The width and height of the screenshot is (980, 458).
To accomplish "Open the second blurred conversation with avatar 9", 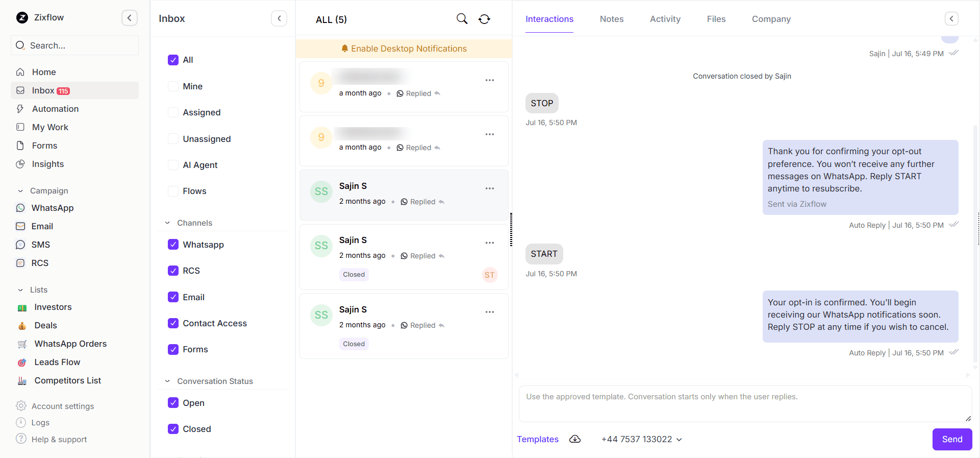I will point(404,141).
